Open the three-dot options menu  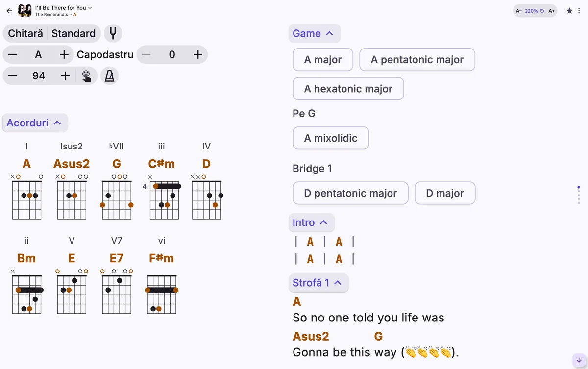(x=579, y=11)
